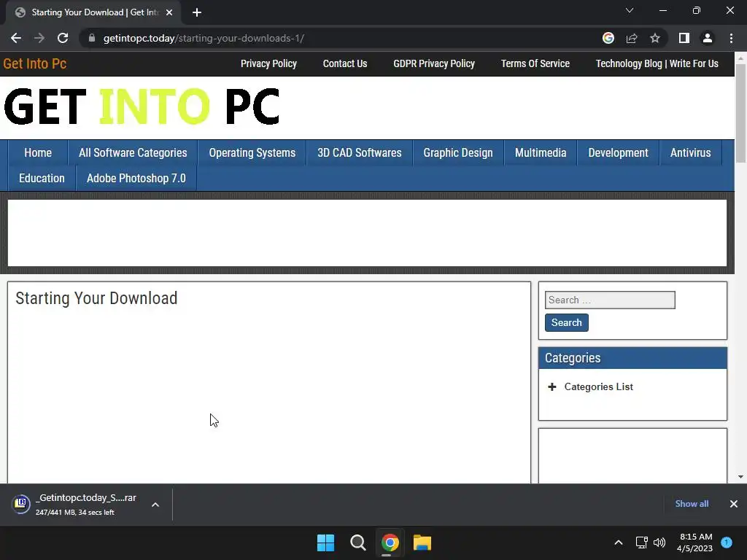Open volume tray icon
Viewport: 747px width, 560px height.
[659, 542]
